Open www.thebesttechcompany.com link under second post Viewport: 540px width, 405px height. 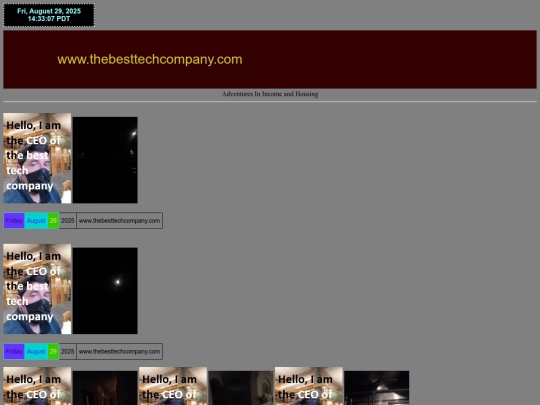click(120, 352)
